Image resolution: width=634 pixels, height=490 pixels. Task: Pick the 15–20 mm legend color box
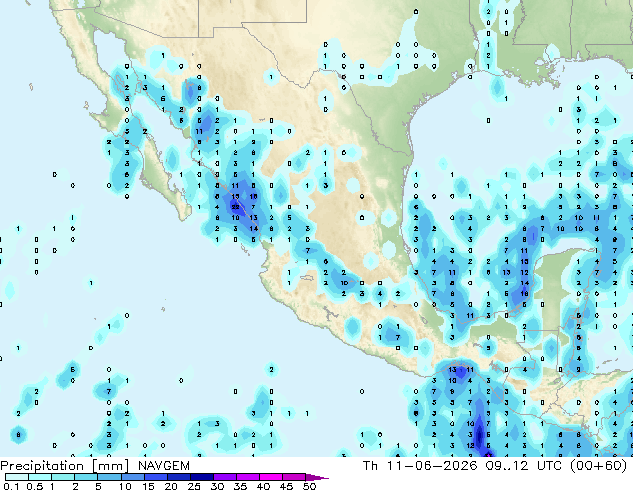tap(156, 477)
